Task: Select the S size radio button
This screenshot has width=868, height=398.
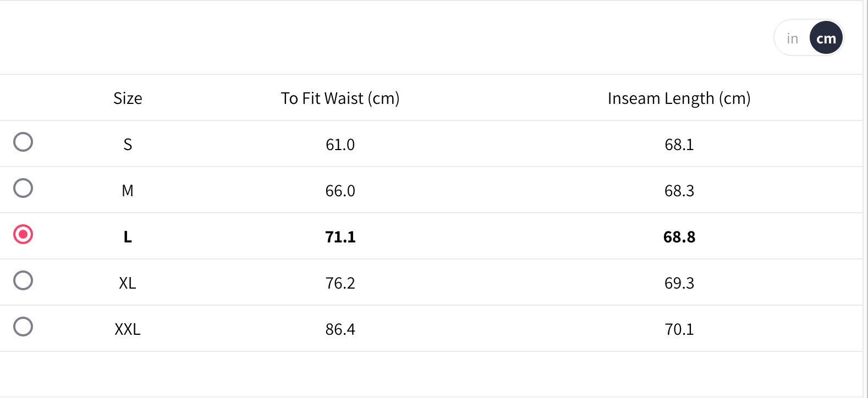Action: point(23,142)
